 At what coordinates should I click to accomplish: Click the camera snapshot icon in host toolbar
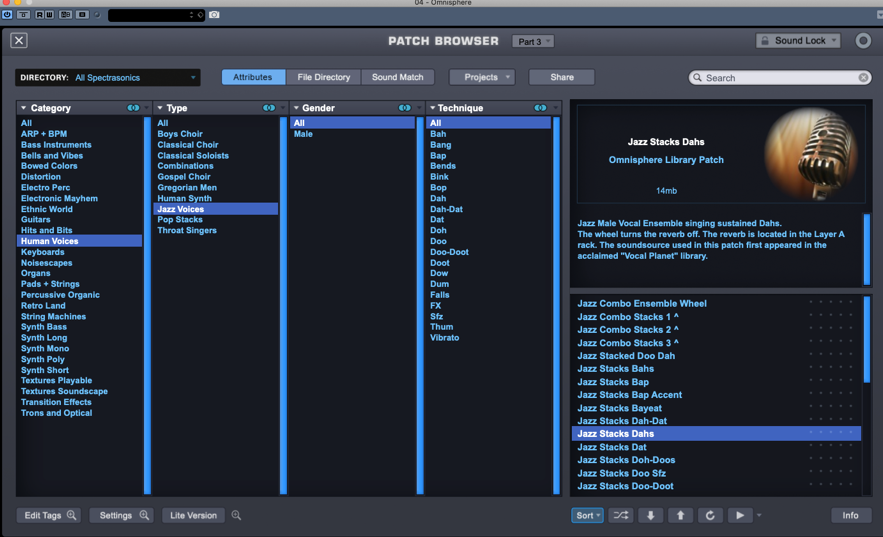point(214,15)
